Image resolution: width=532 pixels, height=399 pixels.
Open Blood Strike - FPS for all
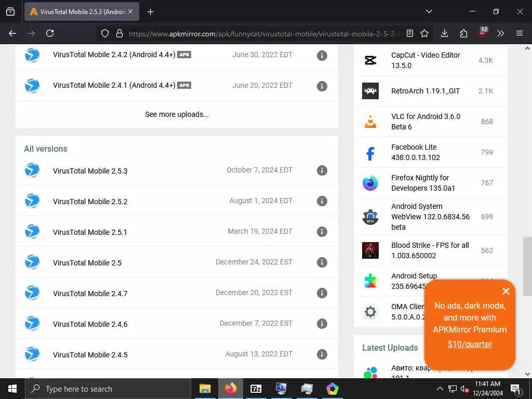[430, 250]
